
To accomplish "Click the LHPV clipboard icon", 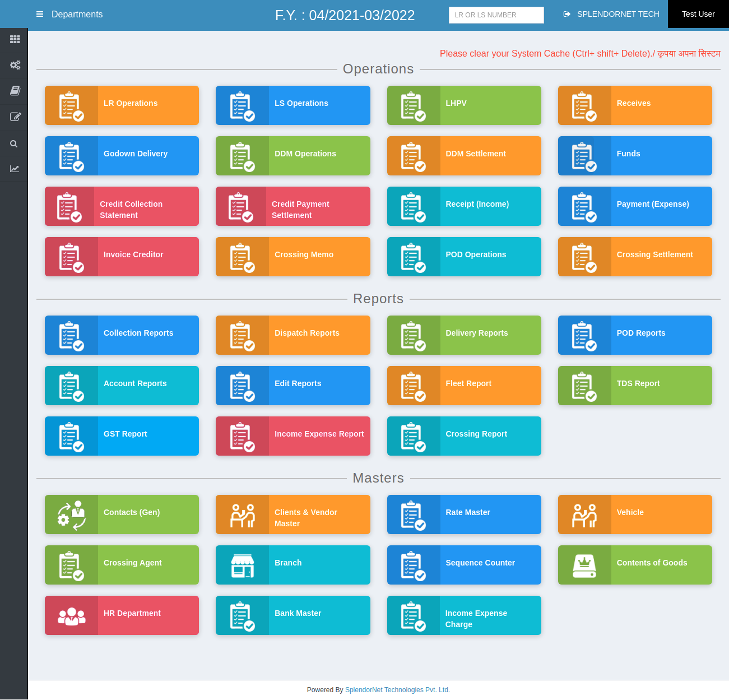I will point(414,106).
